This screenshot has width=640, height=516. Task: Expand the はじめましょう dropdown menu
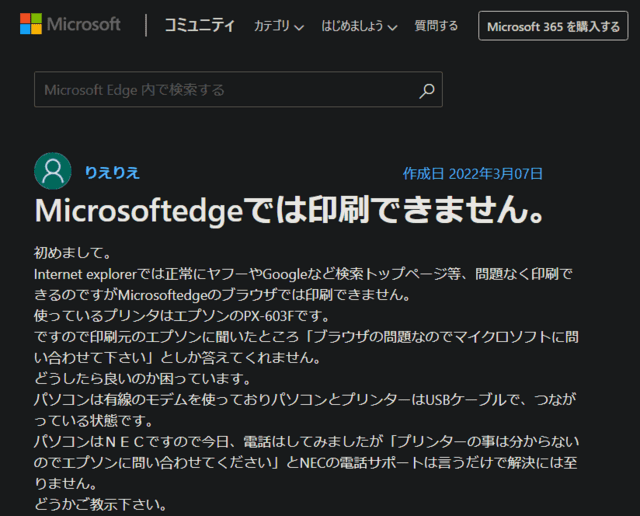coord(359,26)
